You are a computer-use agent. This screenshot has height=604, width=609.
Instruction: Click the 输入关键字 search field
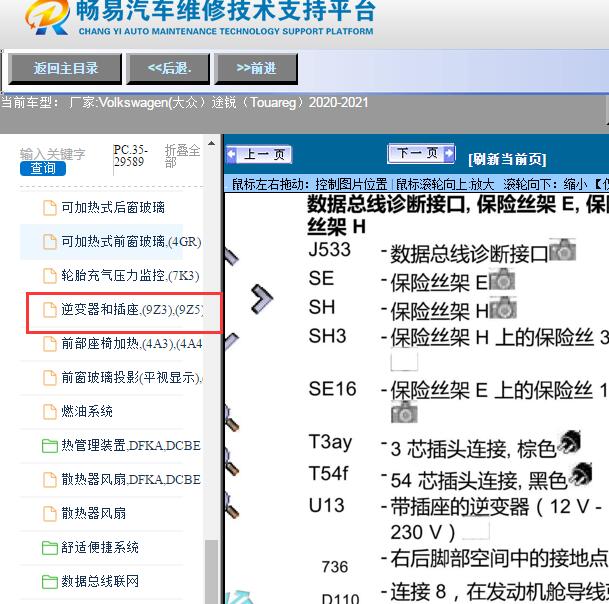pyautogui.click(x=52, y=154)
